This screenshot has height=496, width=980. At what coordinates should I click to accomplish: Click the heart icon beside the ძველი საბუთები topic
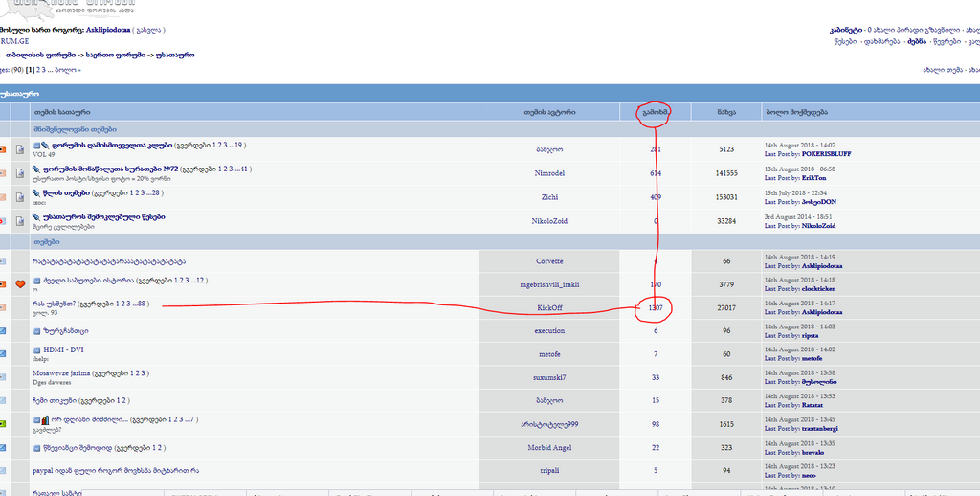[20, 283]
